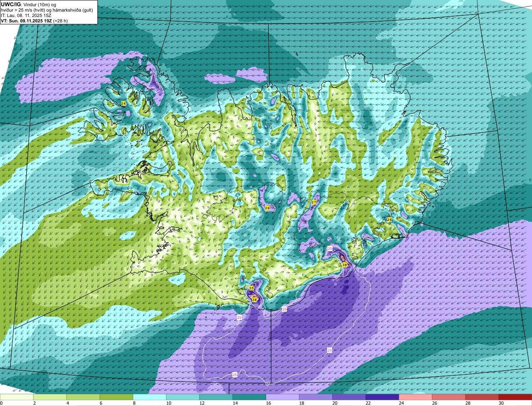The width and height of the screenshot is (532, 406).
Task: Click the 28–30 m/s red legend swatch
Action: 482,397
